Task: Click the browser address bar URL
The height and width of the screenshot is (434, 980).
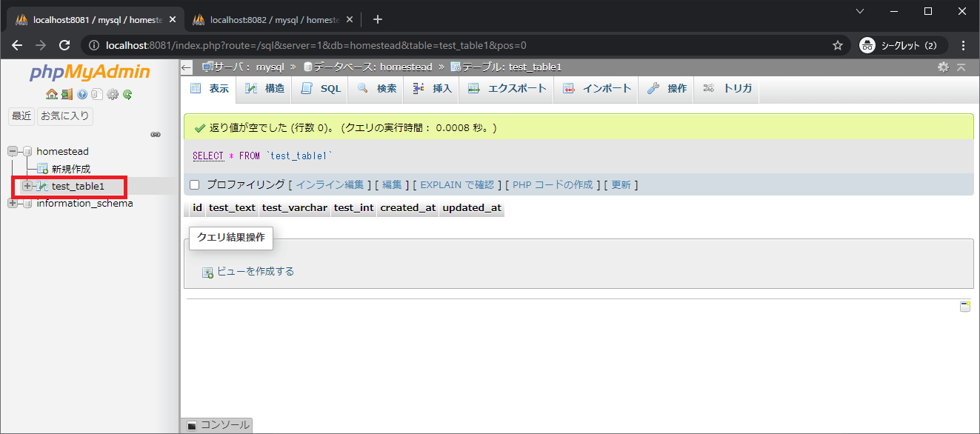Action: tap(316, 45)
